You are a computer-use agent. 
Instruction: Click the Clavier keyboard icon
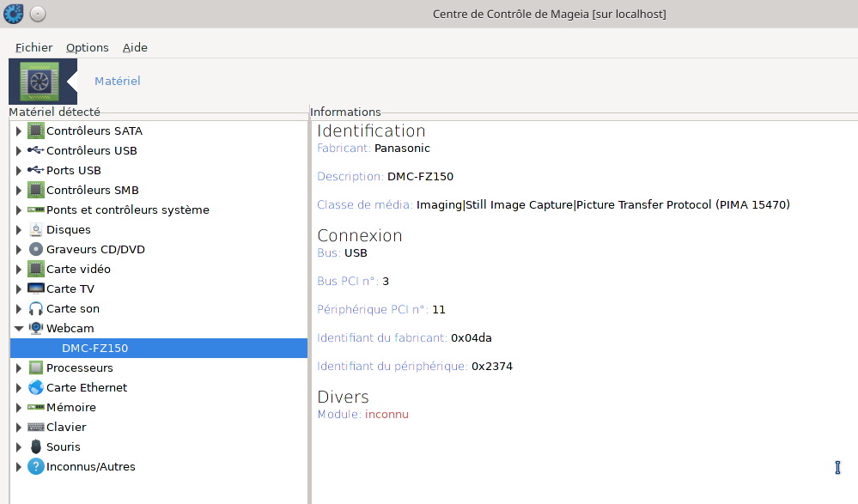[x=35, y=427]
